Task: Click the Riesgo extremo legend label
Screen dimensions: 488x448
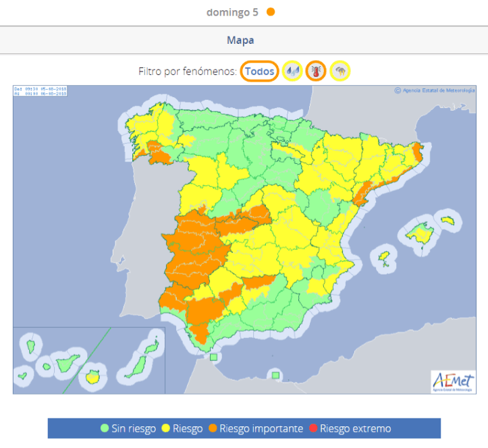Action: click(355, 428)
